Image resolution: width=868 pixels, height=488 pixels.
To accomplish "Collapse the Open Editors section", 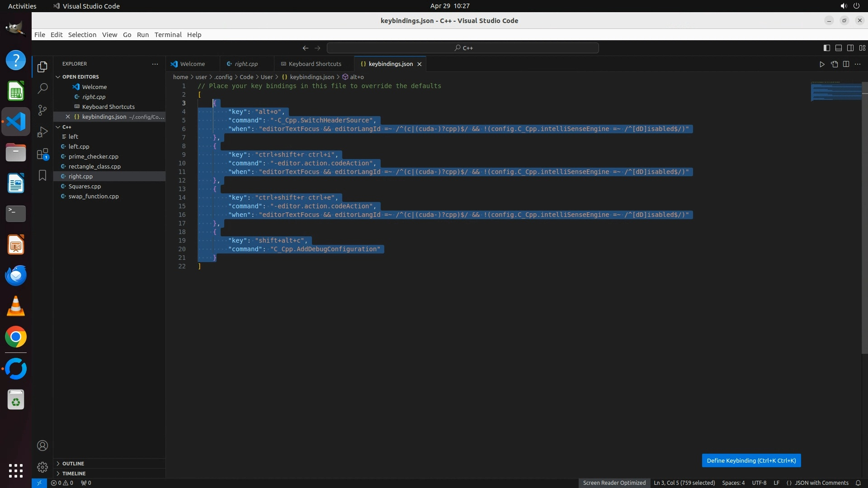I will click(80, 77).
